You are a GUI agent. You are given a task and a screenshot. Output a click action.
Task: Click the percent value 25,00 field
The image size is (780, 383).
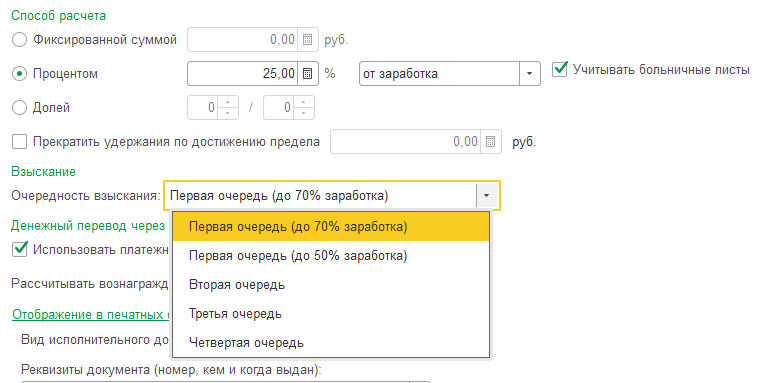click(x=242, y=74)
